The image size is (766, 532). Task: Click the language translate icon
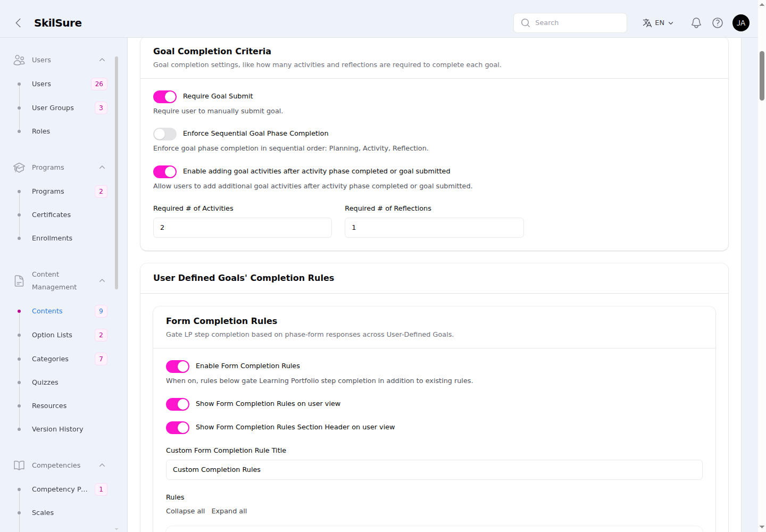click(647, 23)
